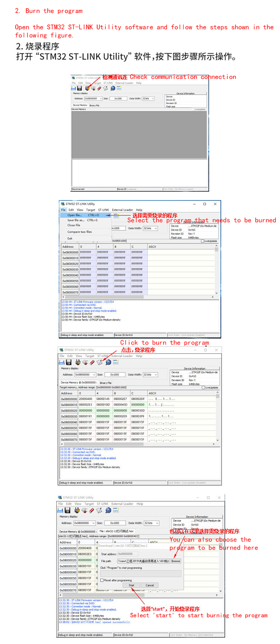Click Disconnect icon in first disconnected window toolbar

click(93, 88)
